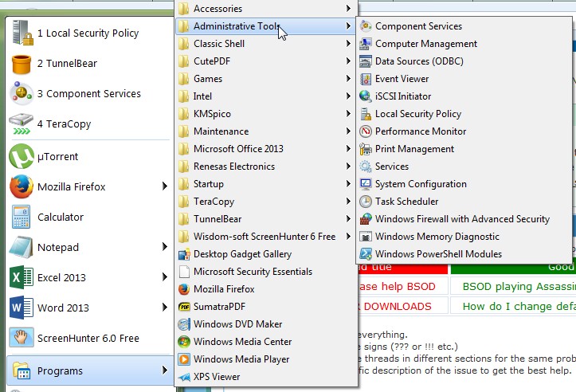Open the Intel folder
The image size is (576, 392).
[x=266, y=96]
